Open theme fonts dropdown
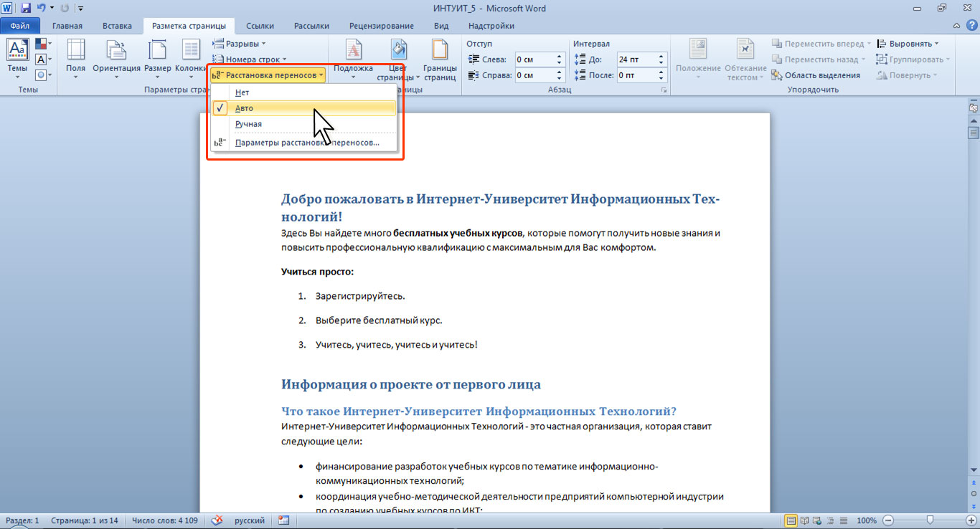980x529 pixels. tap(42, 59)
